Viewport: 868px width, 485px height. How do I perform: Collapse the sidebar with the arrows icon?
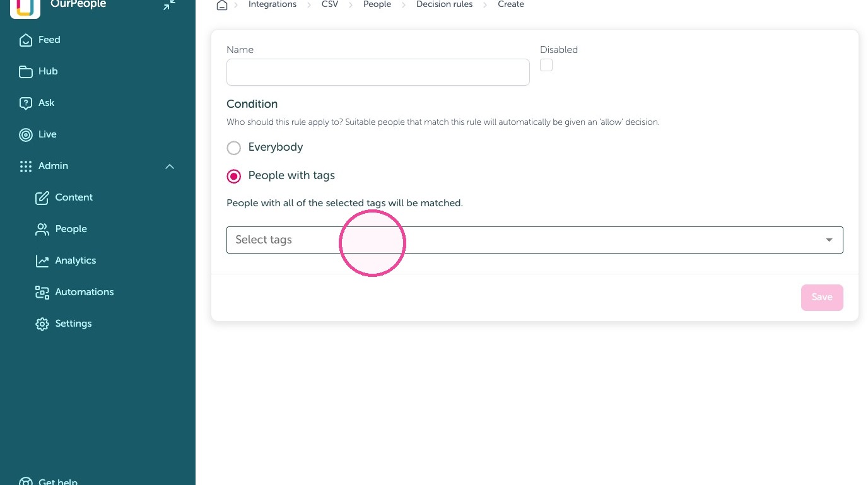169,5
